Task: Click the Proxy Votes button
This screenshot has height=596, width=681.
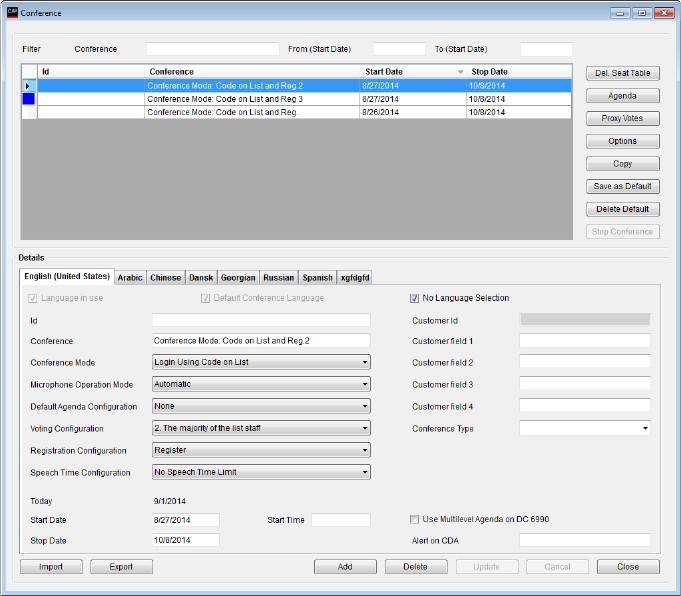Action: point(622,119)
